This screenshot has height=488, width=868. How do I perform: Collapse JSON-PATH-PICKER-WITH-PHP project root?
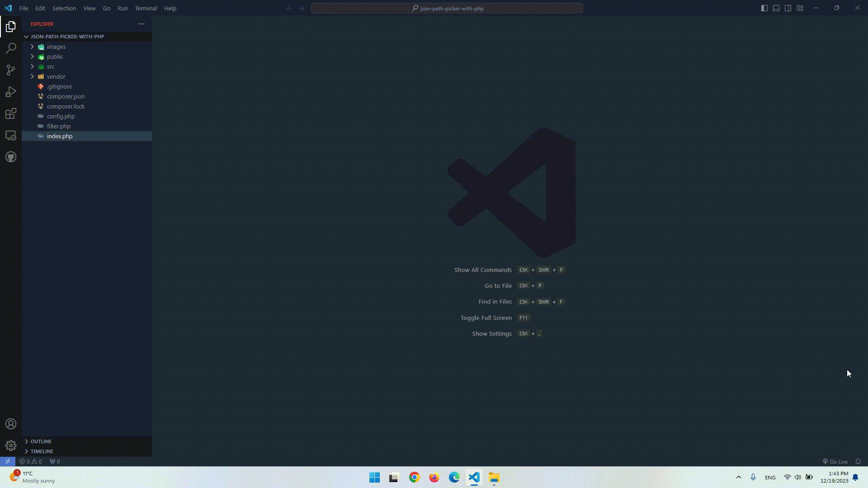coord(87,37)
